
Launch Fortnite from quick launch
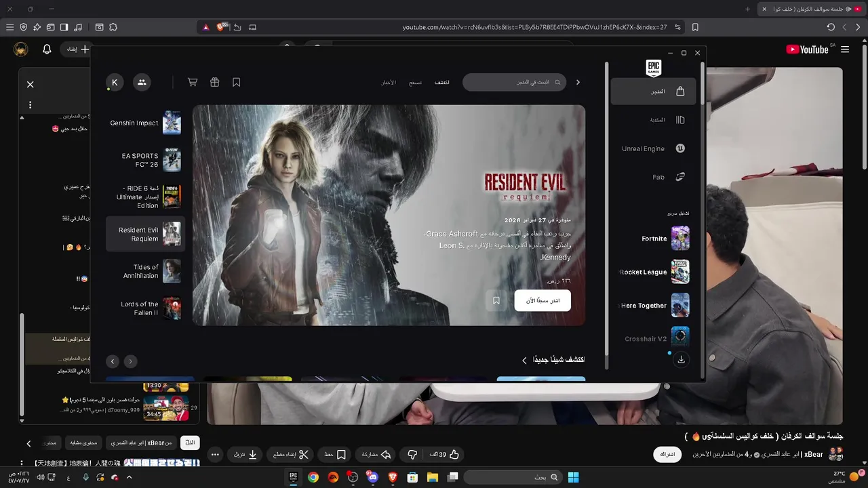tap(653, 239)
